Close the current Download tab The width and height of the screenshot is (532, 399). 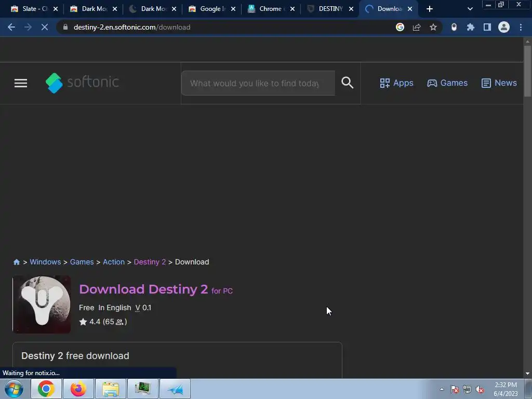pyautogui.click(x=410, y=9)
